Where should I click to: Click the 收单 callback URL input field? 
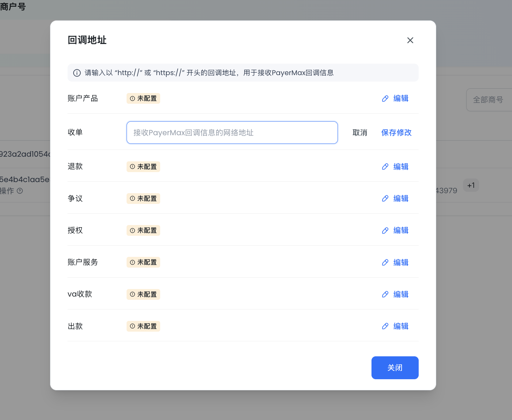point(232,133)
